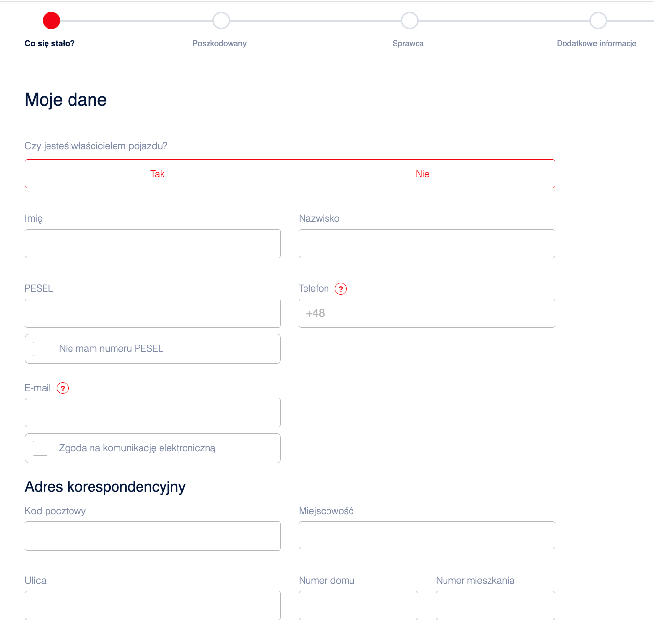Click the E-mail input field
The width and height of the screenshot is (654, 644).
click(153, 413)
